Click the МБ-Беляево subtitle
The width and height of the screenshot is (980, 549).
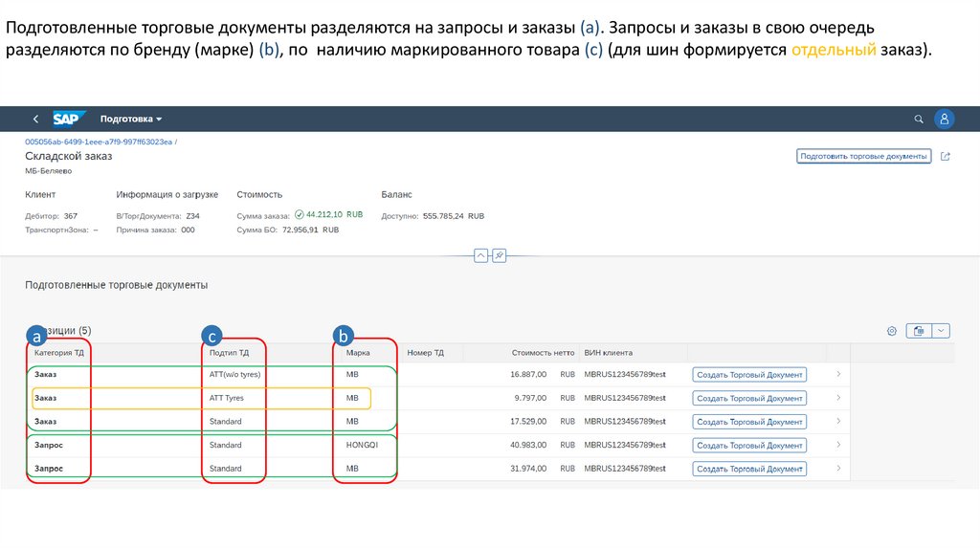[x=48, y=171]
